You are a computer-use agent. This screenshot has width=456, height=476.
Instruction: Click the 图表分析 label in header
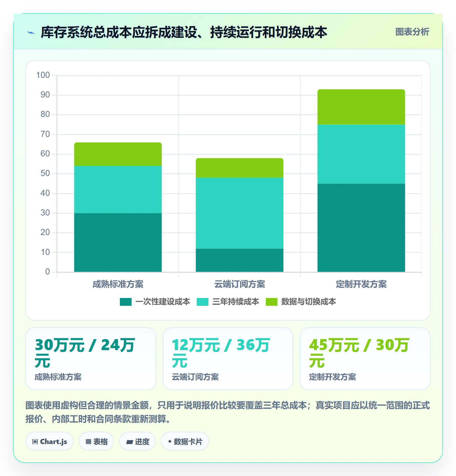(412, 32)
